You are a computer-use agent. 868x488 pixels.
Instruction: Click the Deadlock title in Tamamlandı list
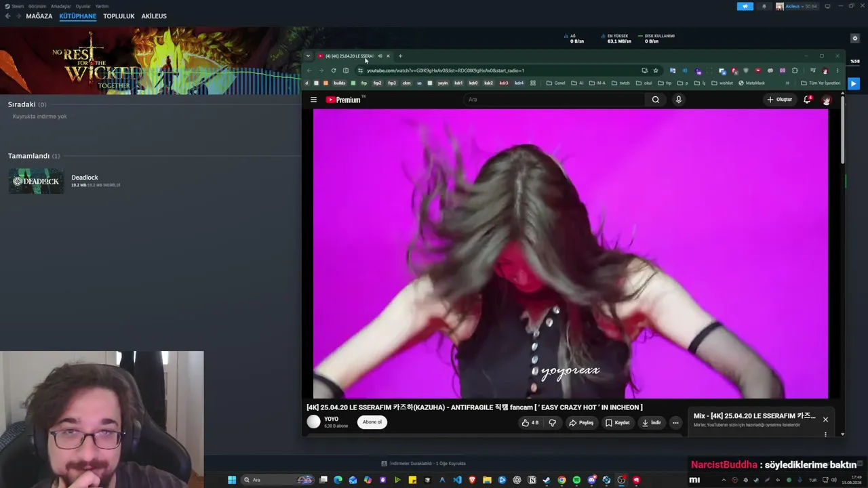(85, 178)
